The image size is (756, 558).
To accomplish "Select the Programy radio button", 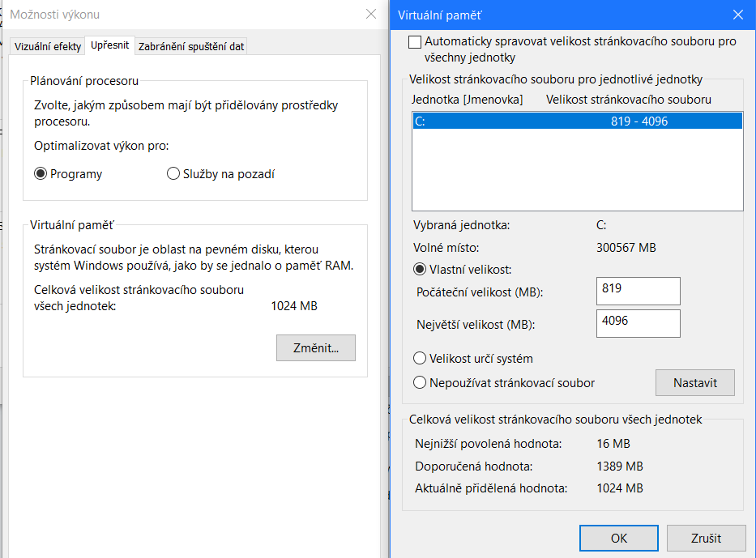I will click(41, 173).
